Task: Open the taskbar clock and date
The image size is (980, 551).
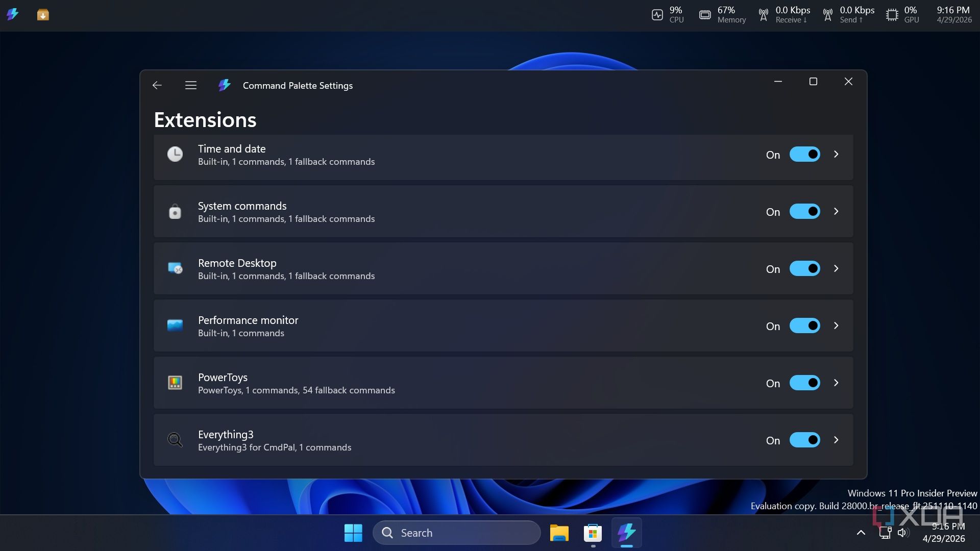Action: [x=944, y=533]
